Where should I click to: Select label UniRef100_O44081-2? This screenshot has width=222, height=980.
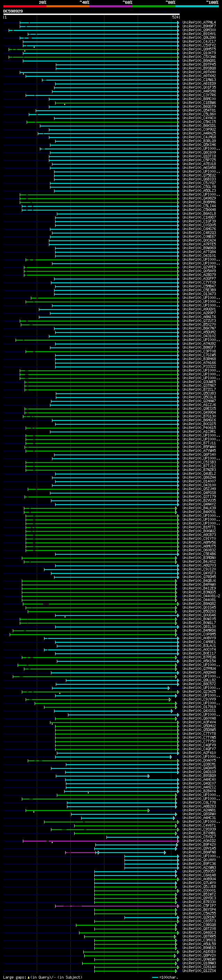click(x=201, y=596)
